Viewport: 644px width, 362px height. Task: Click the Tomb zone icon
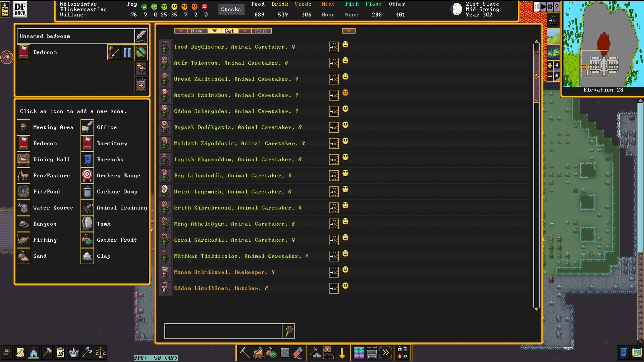[87, 224]
